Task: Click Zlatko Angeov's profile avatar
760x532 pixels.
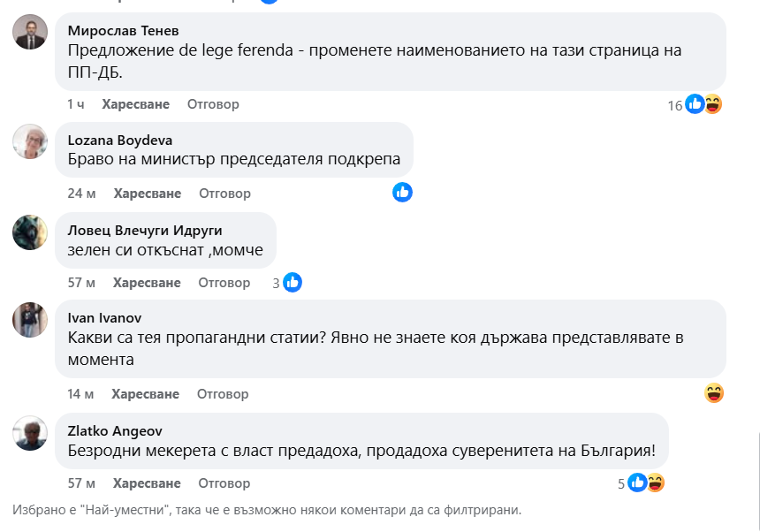Action: click(31, 432)
